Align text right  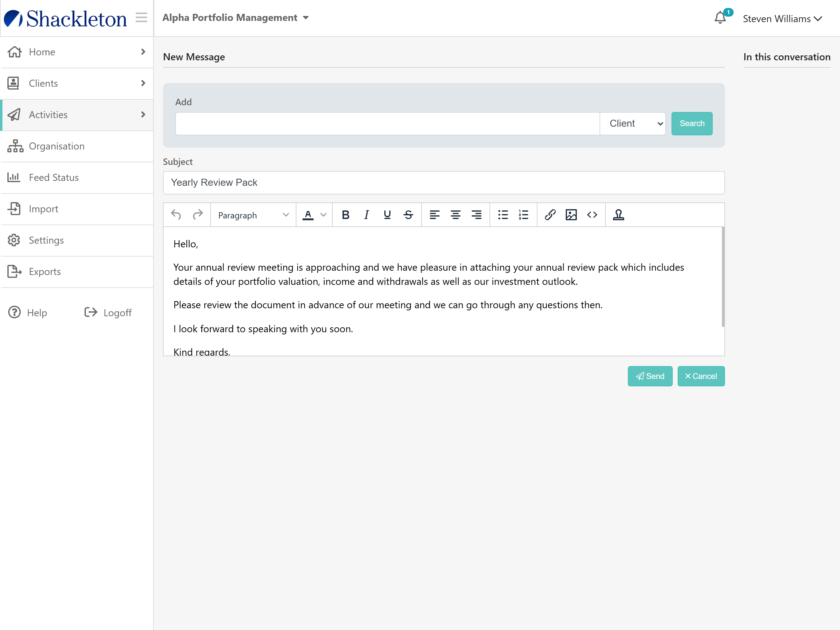click(477, 215)
